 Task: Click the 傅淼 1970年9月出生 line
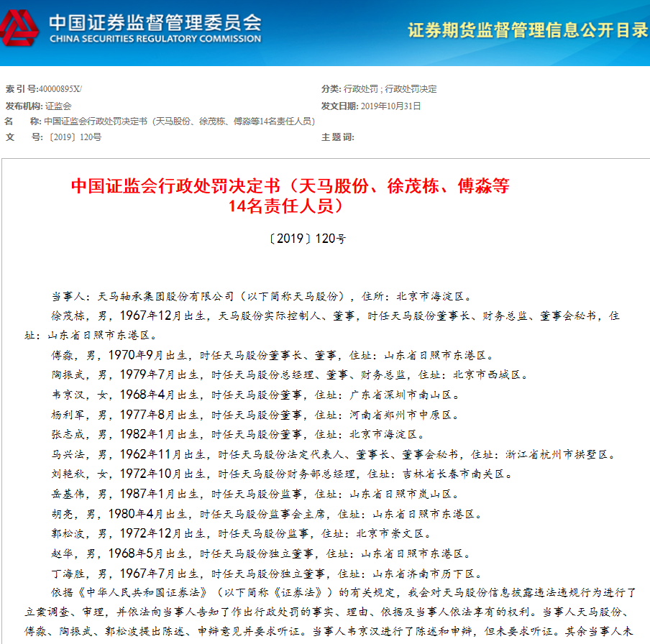pyautogui.click(x=273, y=356)
